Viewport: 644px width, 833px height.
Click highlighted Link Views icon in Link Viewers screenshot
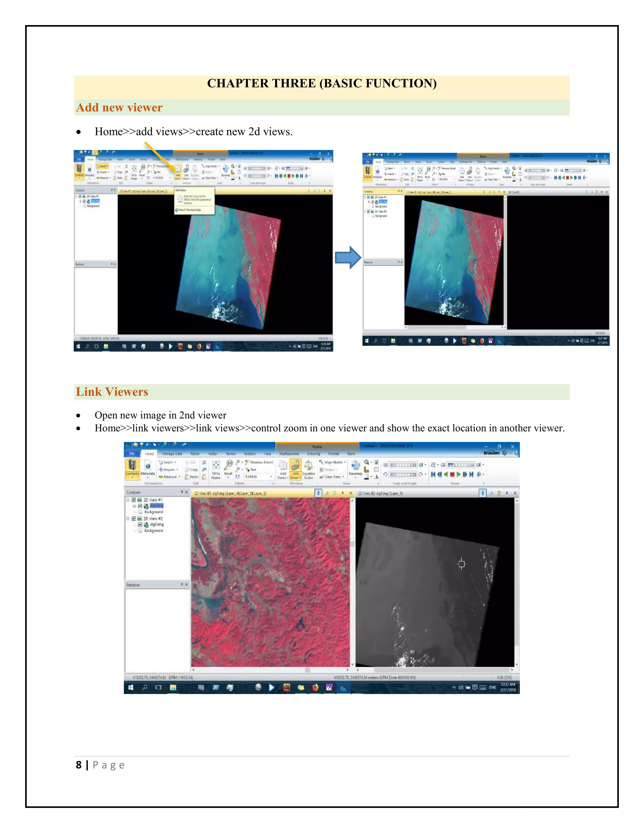295,470
